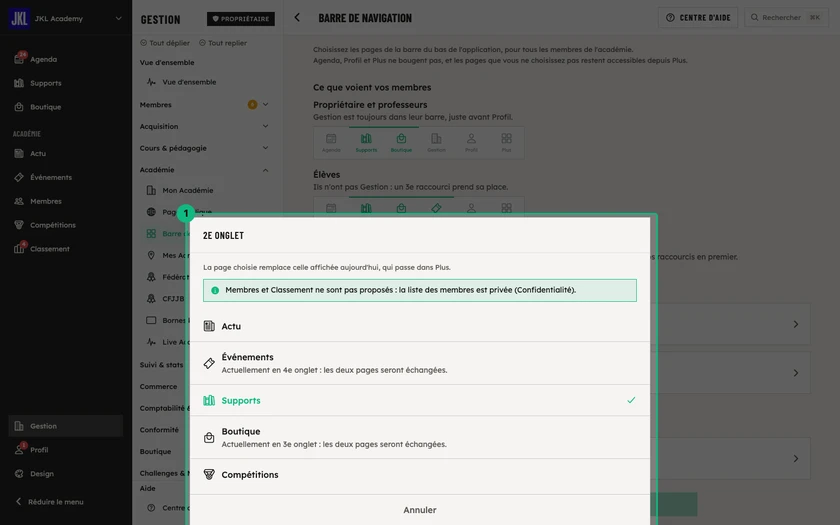Select Actu as the 2nd tab
Screen dimensions: 840x525
[420, 326]
